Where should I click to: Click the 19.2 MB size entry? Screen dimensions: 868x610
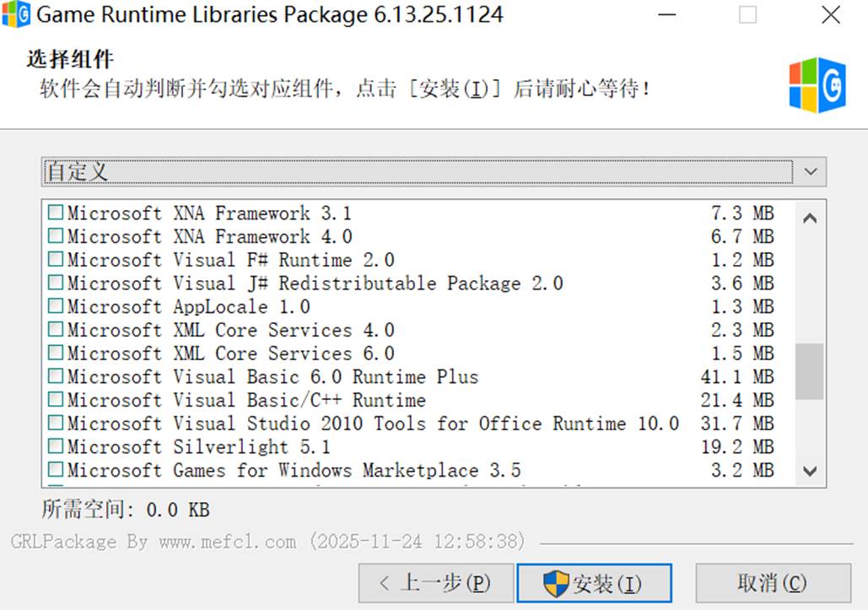[737, 446]
